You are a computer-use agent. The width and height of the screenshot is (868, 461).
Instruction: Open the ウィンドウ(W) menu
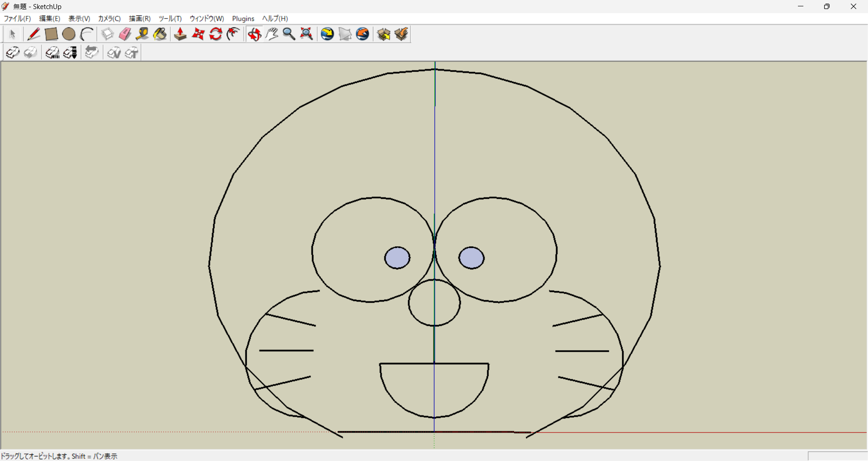[x=207, y=19]
